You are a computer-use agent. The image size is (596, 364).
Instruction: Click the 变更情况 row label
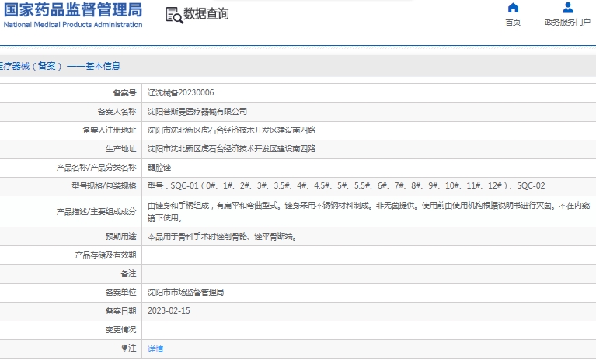pos(121,329)
